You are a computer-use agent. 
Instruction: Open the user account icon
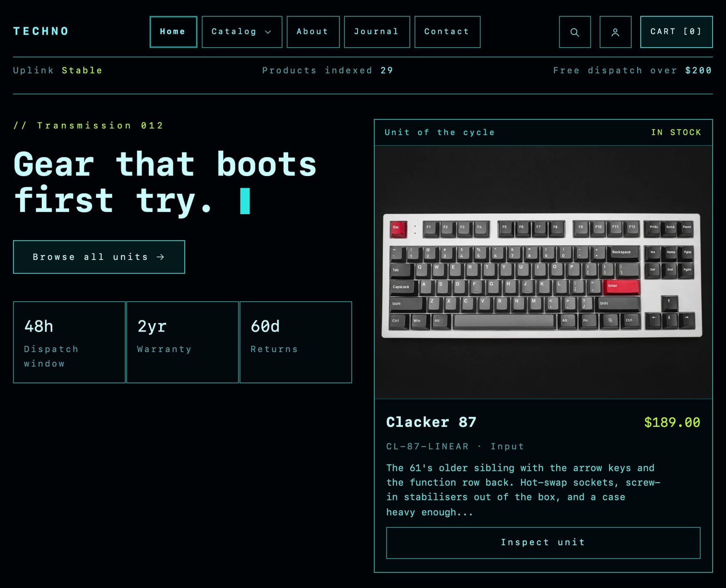615,32
